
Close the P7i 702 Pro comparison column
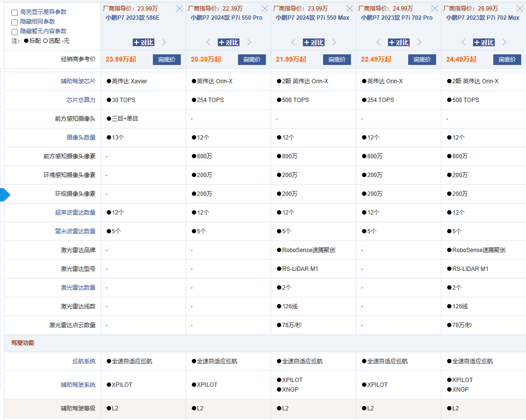[435, 8]
